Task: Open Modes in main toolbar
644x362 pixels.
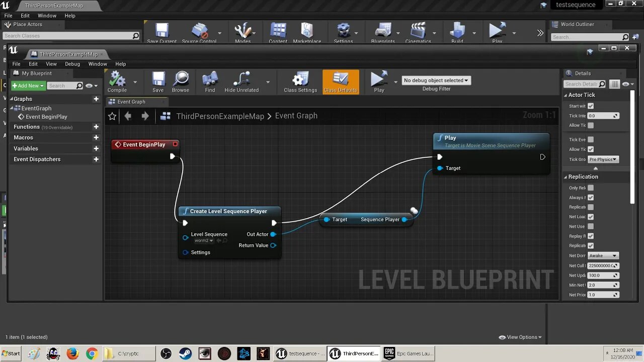Action: click(243, 33)
